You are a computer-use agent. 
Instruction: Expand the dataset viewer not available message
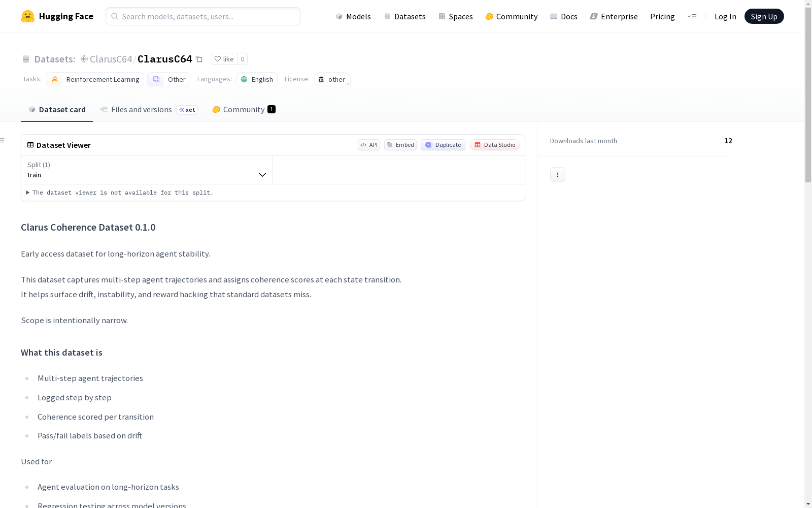(x=120, y=193)
